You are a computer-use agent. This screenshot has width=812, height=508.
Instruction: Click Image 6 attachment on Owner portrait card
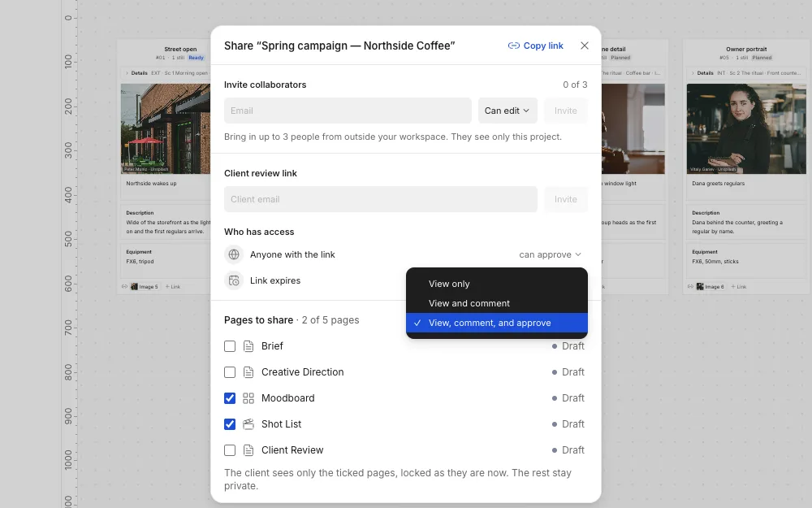[x=710, y=287]
